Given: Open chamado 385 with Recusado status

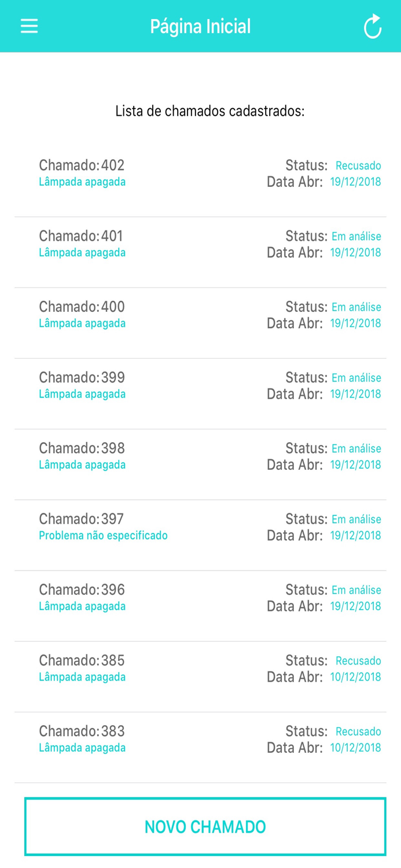Looking at the screenshot, I should coord(200,668).
